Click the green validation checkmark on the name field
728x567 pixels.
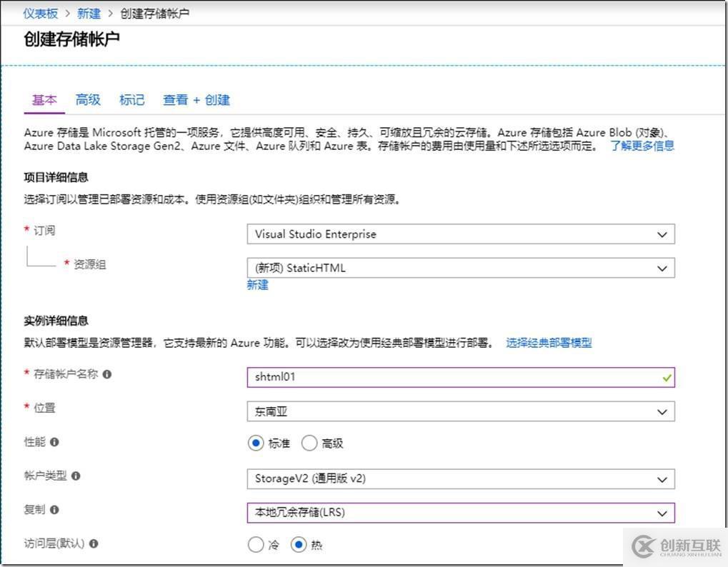[666, 378]
